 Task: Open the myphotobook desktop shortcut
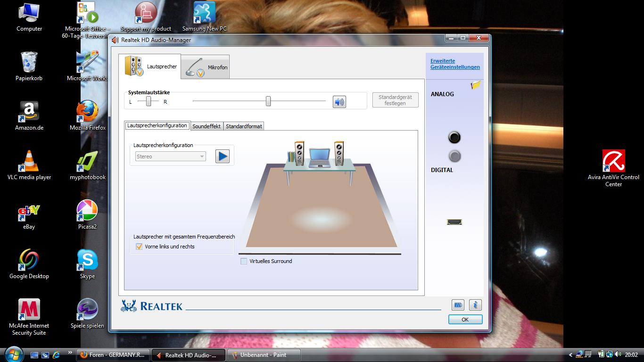tap(88, 165)
